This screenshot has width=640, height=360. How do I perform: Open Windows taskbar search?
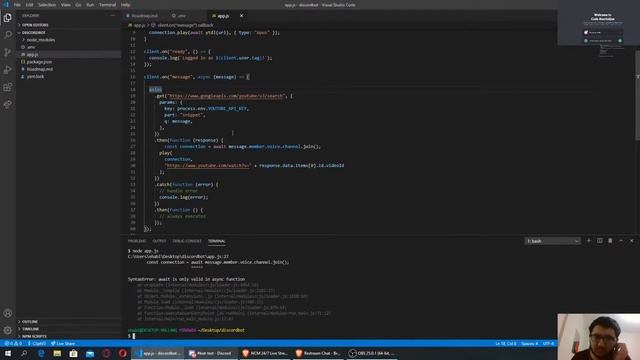24,353
